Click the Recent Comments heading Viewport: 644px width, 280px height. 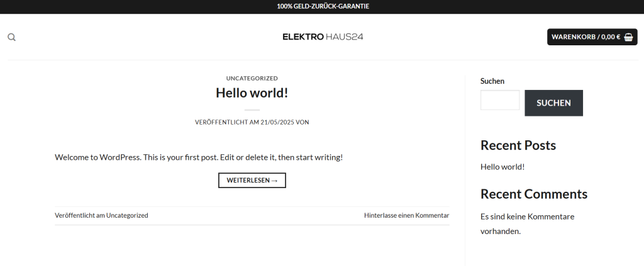[533, 194]
